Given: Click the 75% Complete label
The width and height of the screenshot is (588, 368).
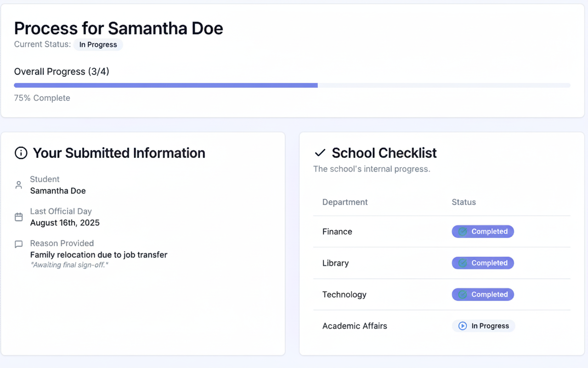Looking at the screenshot, I should coord(42,98).
